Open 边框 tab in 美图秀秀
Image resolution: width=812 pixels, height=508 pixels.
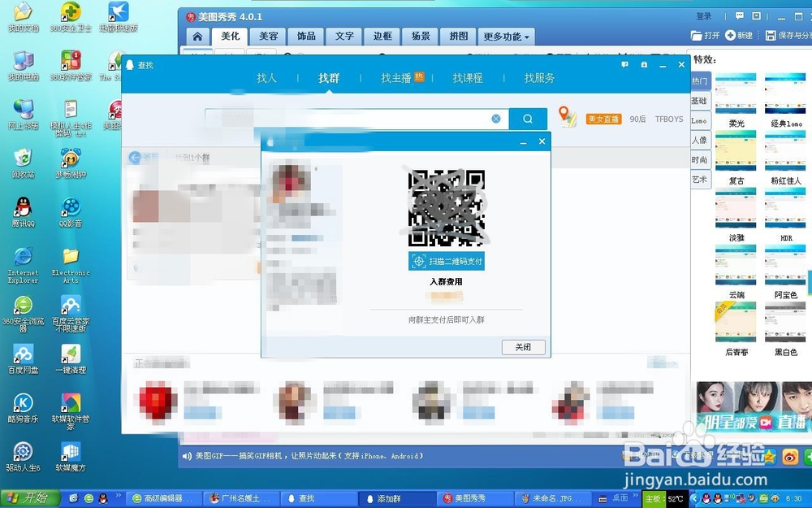(382, 37)
